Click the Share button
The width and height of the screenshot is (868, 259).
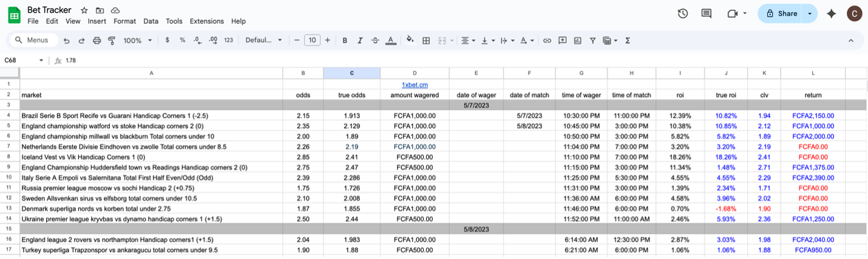pos(781,13)
